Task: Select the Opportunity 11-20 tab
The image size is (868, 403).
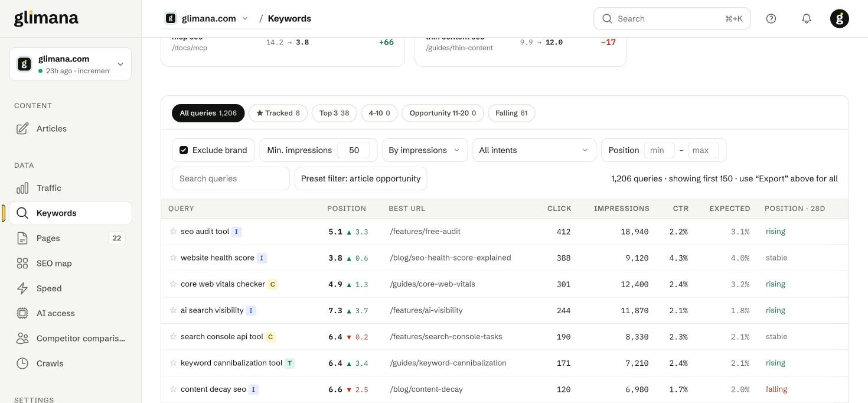Action: click(443, 113)
